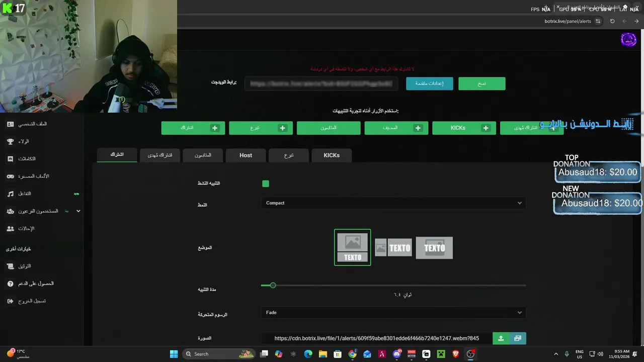
Task: Open Brave browser from the taskbar
Action: click(456, 354)
